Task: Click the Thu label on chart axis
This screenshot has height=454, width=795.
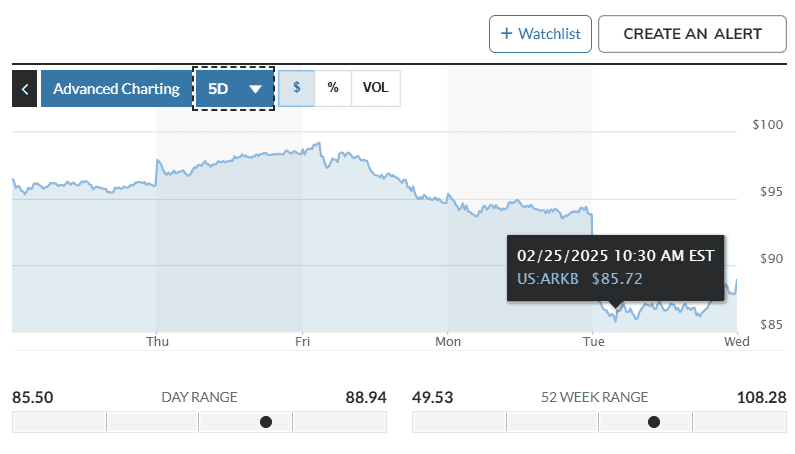Action: (x=157, y=341)
